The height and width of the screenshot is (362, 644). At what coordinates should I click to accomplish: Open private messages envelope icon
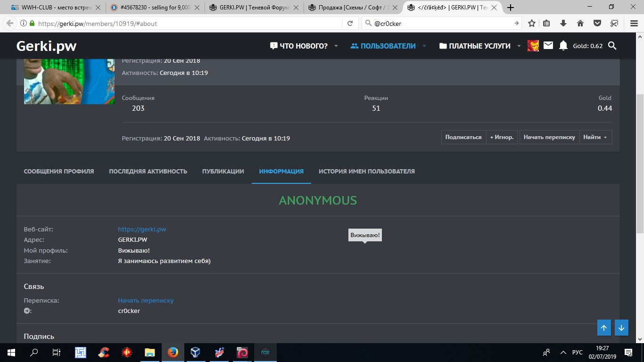click(x=548, y=46)
